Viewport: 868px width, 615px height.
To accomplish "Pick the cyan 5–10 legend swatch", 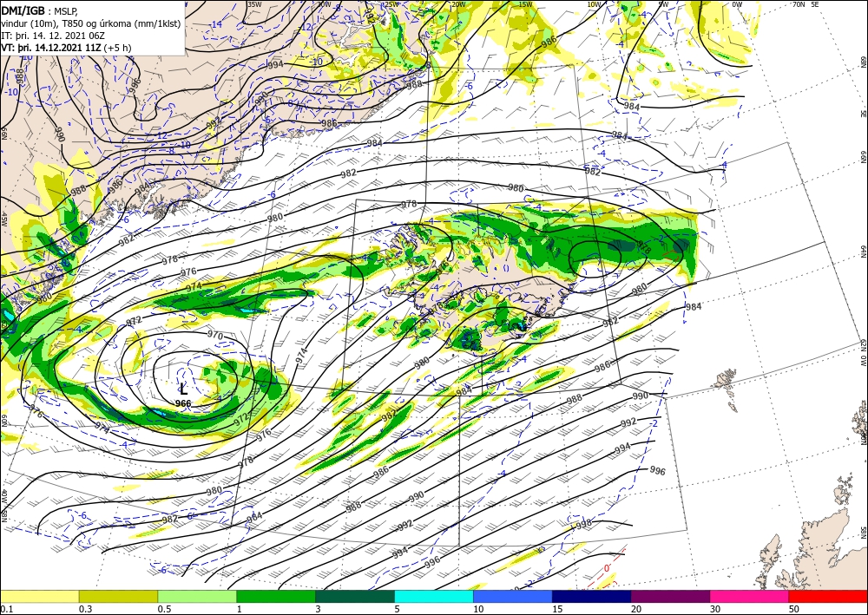I will pos(434,596).
